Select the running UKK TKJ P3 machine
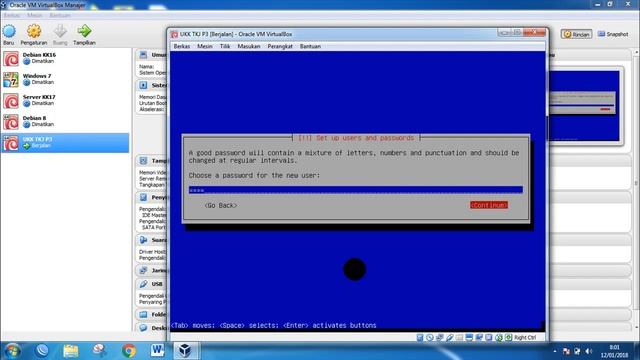The width and height of the screenshot is (640, 360). point(65,143)
